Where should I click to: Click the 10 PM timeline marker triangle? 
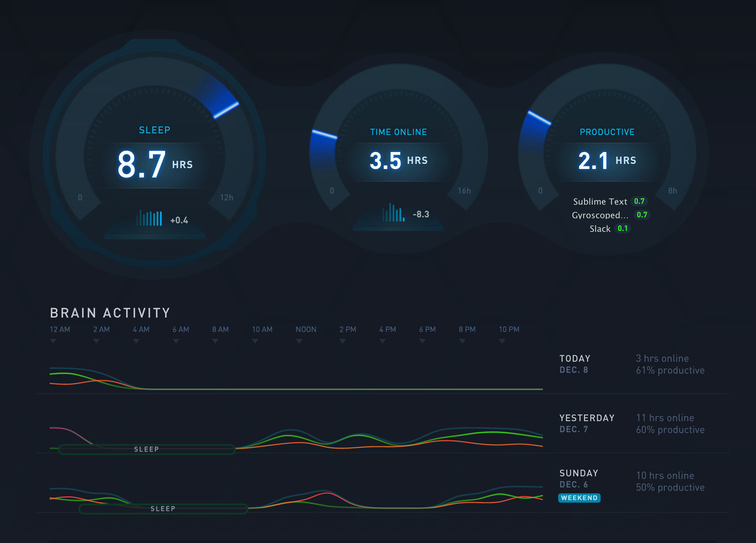pos(502,341)
